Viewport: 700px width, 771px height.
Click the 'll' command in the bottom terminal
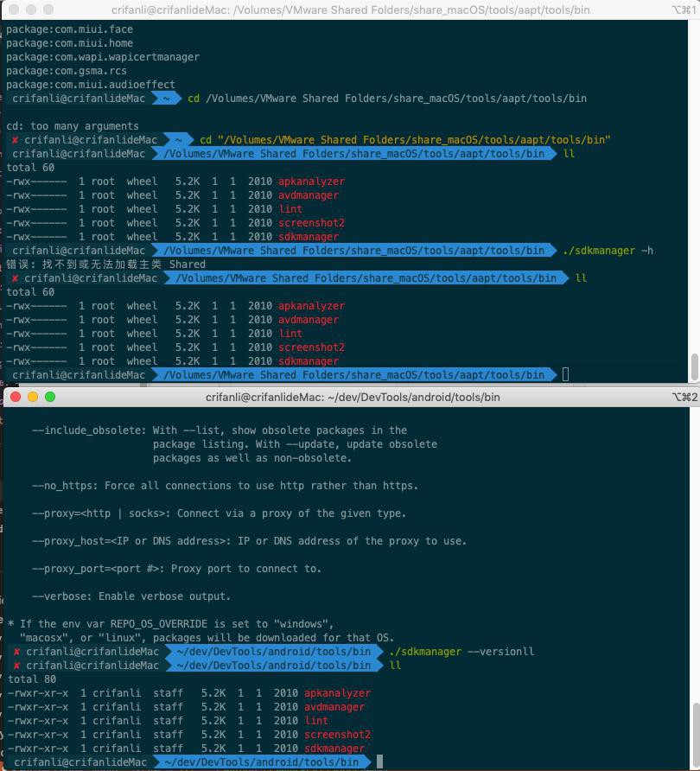pos(395,666)
